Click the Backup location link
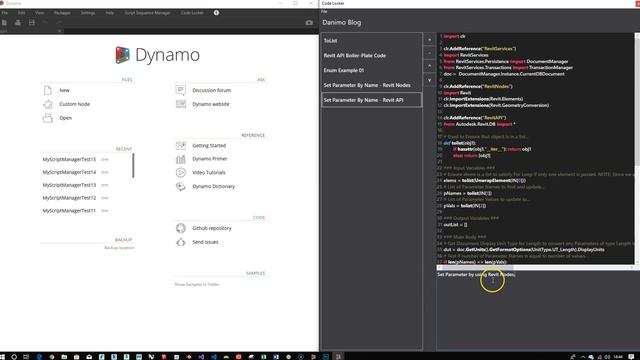Viewport: 640px width, 360px height. point(119,248)
